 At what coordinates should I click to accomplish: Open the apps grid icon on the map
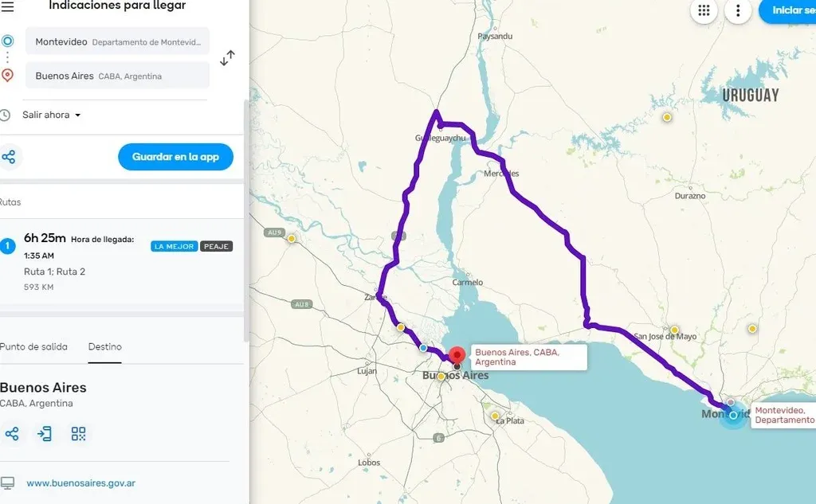(x=704, y=10)
